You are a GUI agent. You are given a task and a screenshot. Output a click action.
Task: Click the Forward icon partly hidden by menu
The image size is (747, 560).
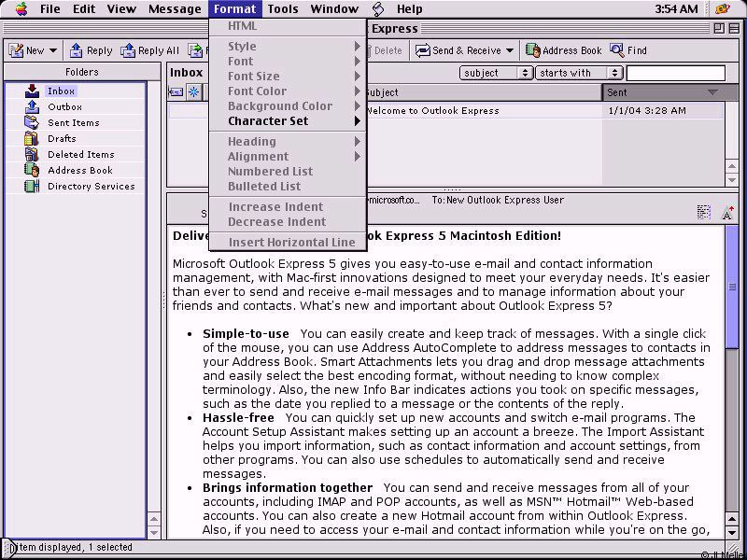pyautogui.click(x=197, y=50)
